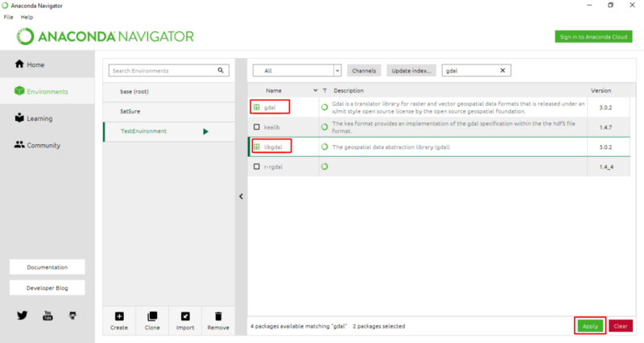
Task: Click the gdal package status circle
Action: pyautogui.click(x=324, y=107)
